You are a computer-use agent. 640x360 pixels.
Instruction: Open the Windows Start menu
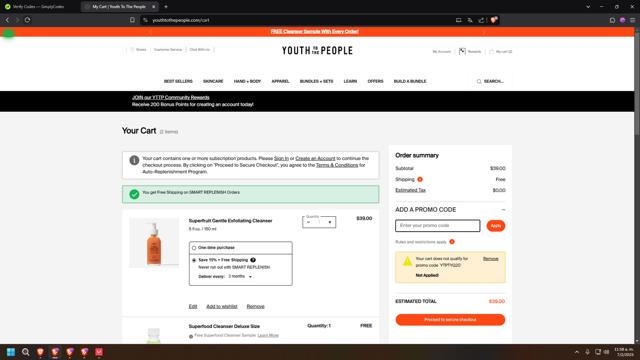tap(11, 352)
